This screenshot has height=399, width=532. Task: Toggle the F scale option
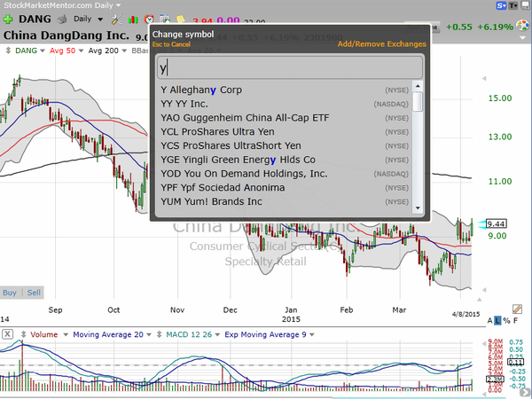(516, 321)
